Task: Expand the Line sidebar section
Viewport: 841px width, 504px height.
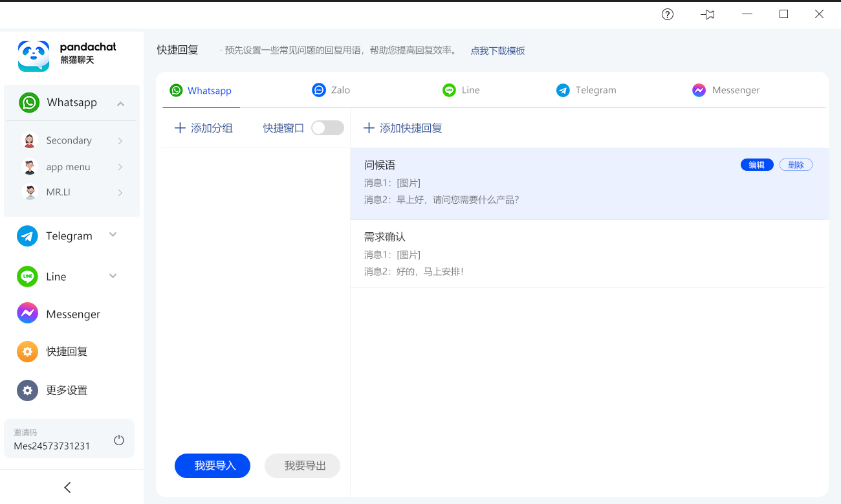Action: (x=113, y=276)
